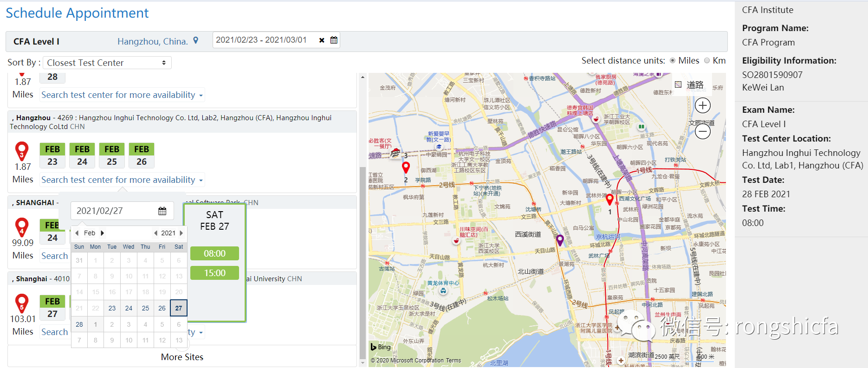Choose the 08:00 time slot
Screen dimensions: 868x368
tap(214, 253)
